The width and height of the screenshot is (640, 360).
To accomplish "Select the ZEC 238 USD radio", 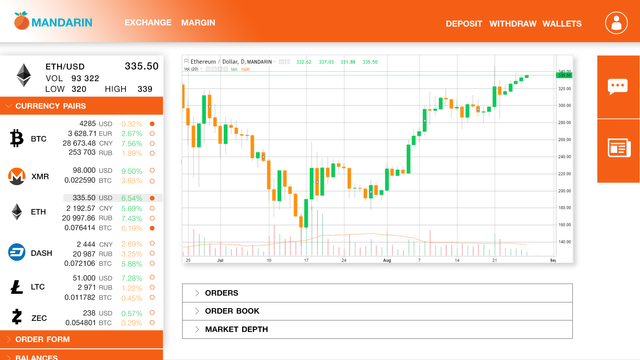I will click(x=152, y=313).
